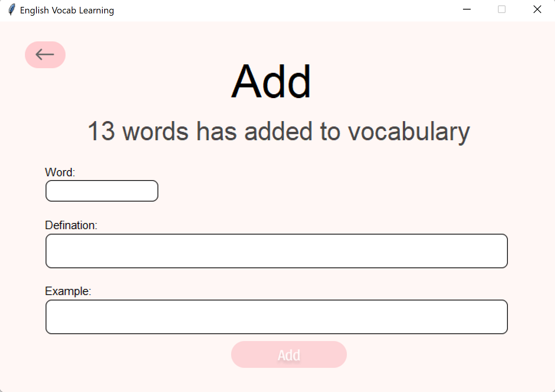The image size is (555, 392).
Task: Click the Word: label
Action: click(x=60, y=172)
